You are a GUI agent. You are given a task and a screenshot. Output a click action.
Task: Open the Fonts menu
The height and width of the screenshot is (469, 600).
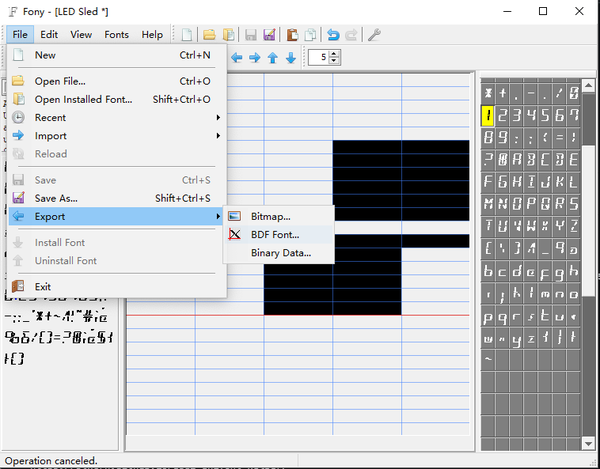tap(116, 34)
